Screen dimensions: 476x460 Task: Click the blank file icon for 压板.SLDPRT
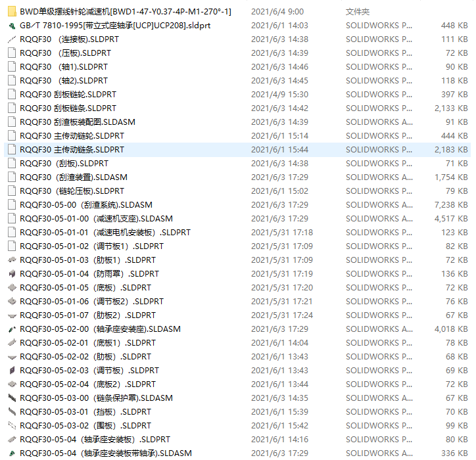[x=12, y=53]
